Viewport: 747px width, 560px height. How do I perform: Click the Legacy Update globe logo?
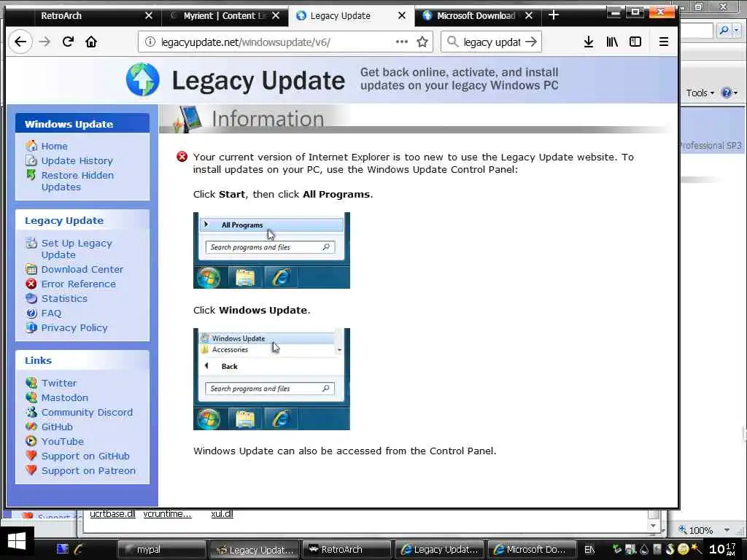click(143, 79)
